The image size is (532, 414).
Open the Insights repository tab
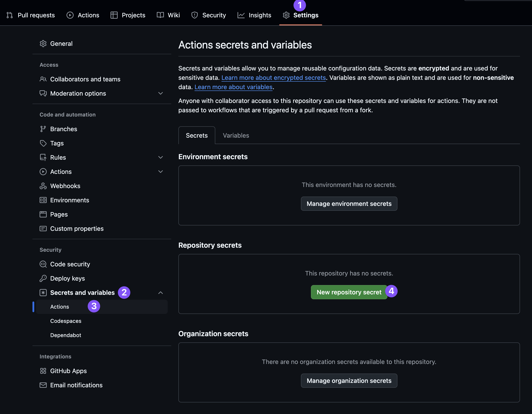pyautogui.click(x=254, y=15)
